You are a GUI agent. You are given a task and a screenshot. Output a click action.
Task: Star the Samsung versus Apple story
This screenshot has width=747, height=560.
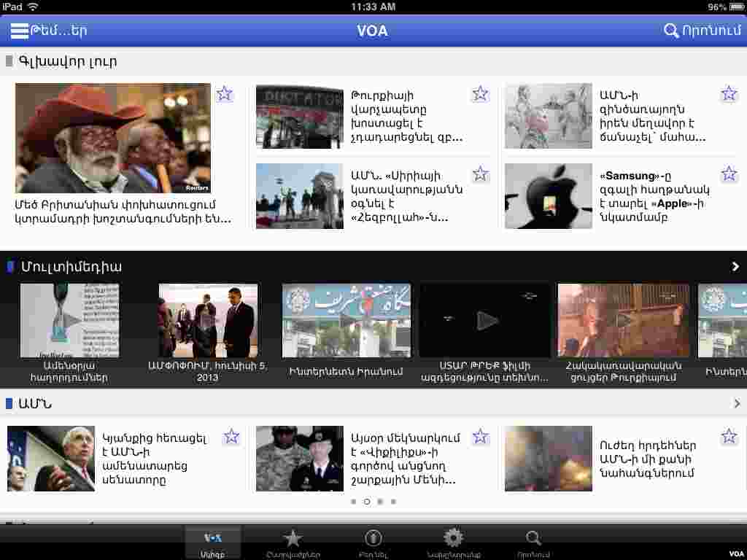pyautogui.click(x=729, y=174)
